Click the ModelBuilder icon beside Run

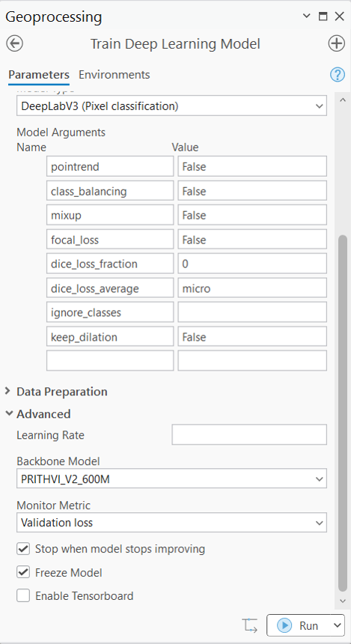click(251, 625)
